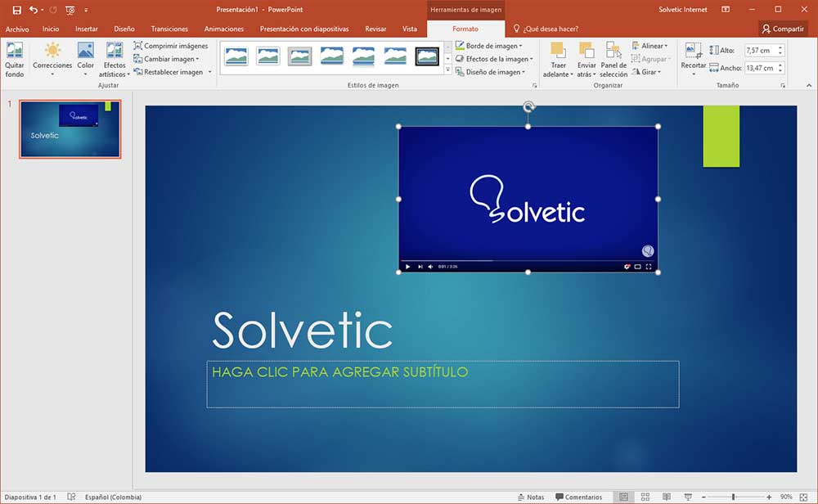
Task: Click Enviar atrás
Action: (587, 60)
